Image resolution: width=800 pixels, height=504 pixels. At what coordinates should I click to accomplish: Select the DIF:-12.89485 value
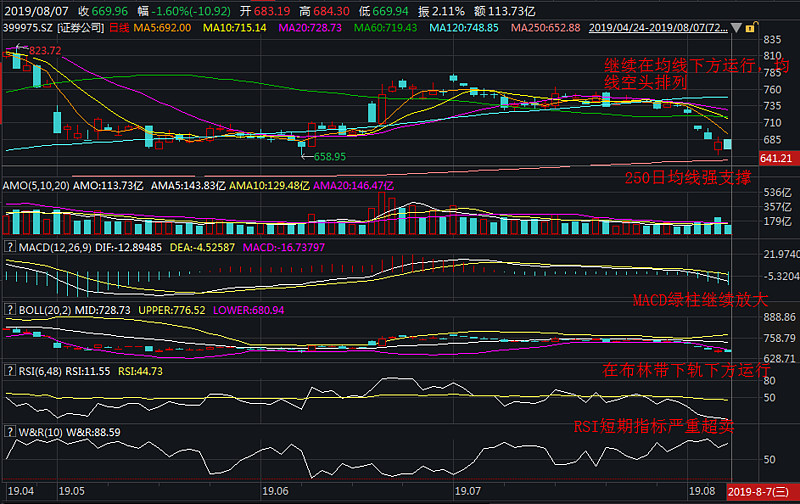[x=129, y=247]
